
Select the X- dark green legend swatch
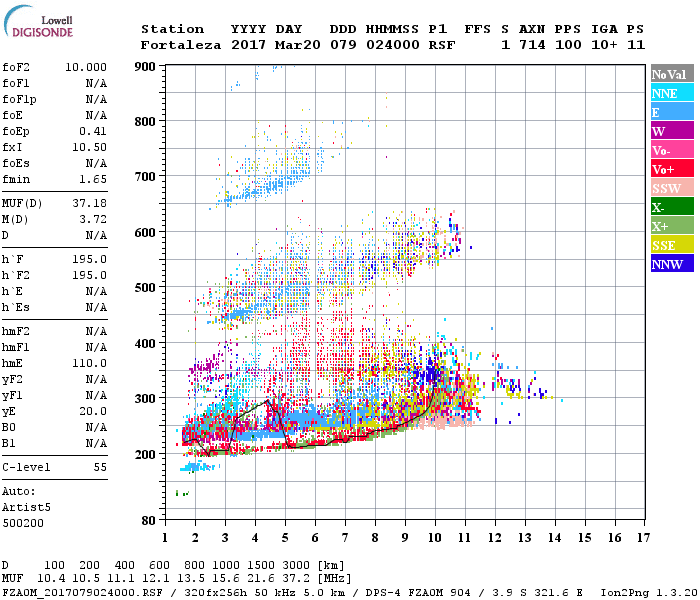(x=672, y=207)
